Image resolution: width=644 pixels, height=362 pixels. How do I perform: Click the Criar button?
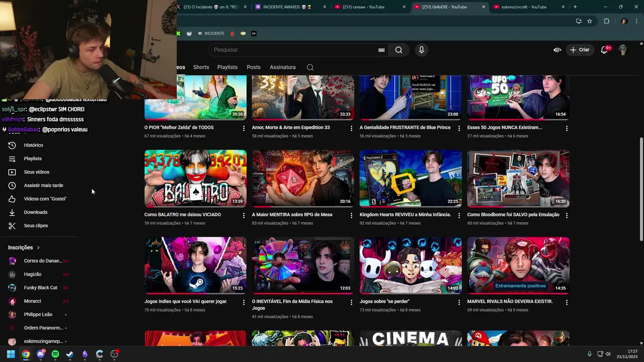[580, 50]
